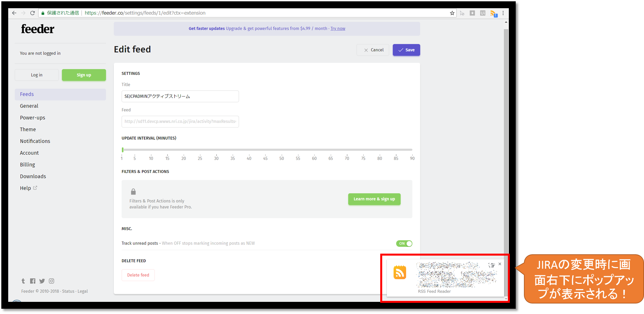Click the Title input field
The image size is (644, 314).
(x=180, y=96)
